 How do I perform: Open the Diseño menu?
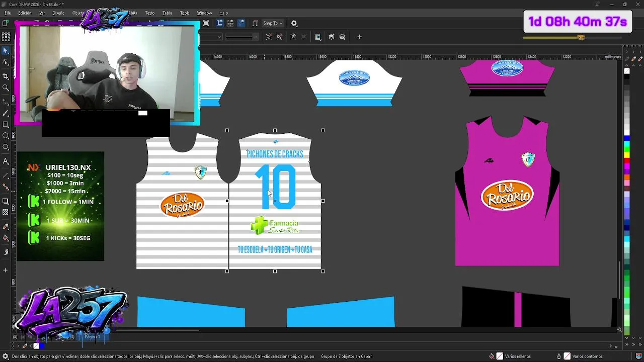(x=58, y=13)
